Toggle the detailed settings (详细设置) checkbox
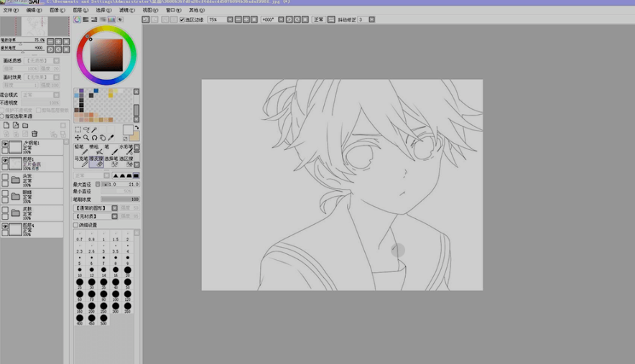This screenshot has height=364, width=635. tap(75, 225)
